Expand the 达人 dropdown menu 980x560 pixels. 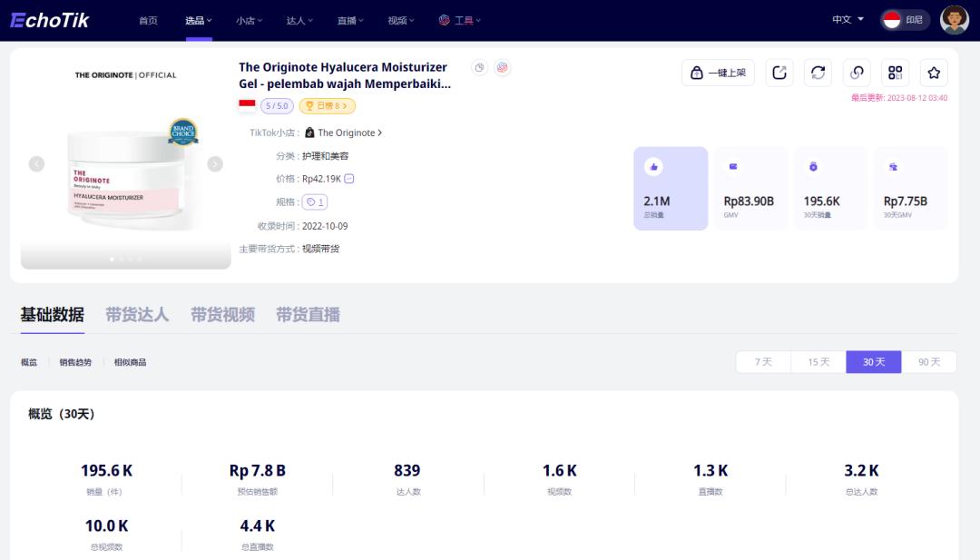click(299, 20)
